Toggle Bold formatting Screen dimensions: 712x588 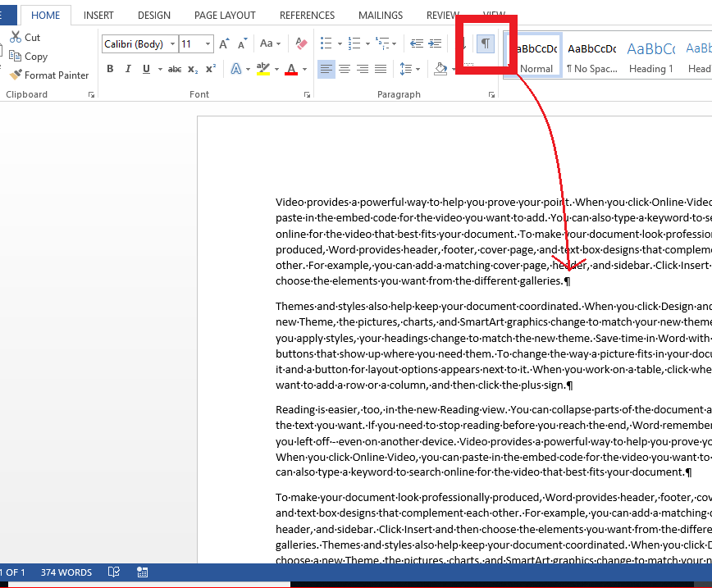[x=110, y=69]
